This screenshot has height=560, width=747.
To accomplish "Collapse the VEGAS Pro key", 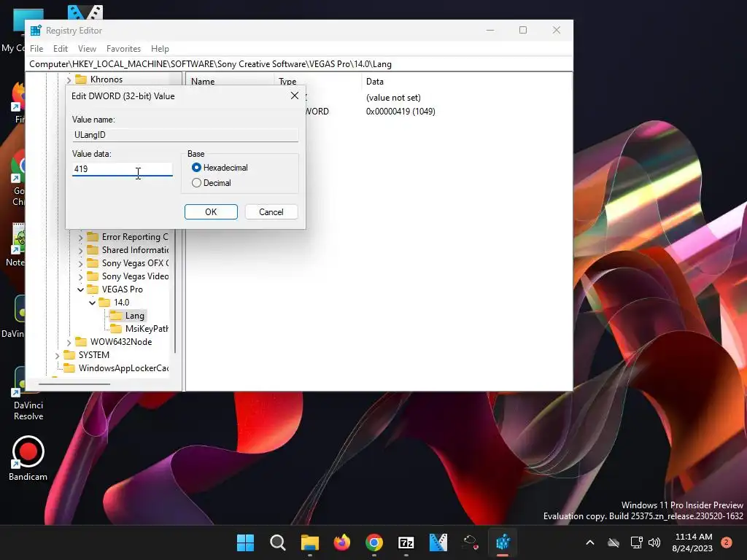I will click(x=80, y=289).
